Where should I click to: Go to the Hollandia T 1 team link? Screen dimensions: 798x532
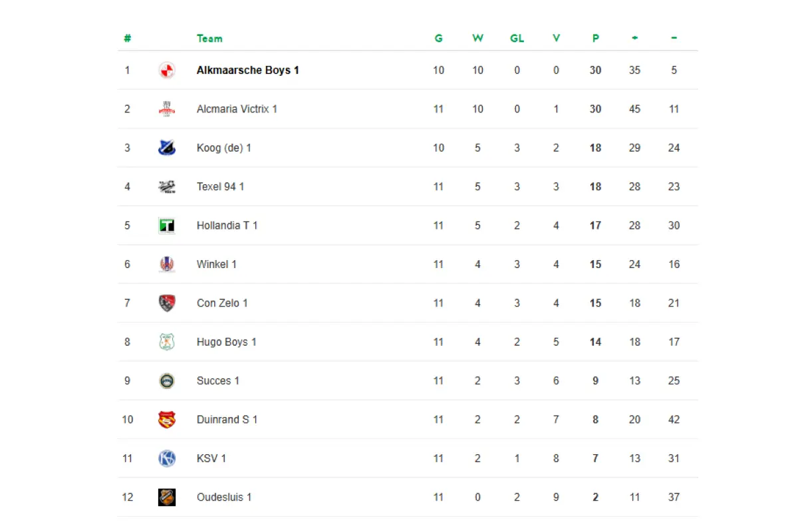click(x=227, y=225)
